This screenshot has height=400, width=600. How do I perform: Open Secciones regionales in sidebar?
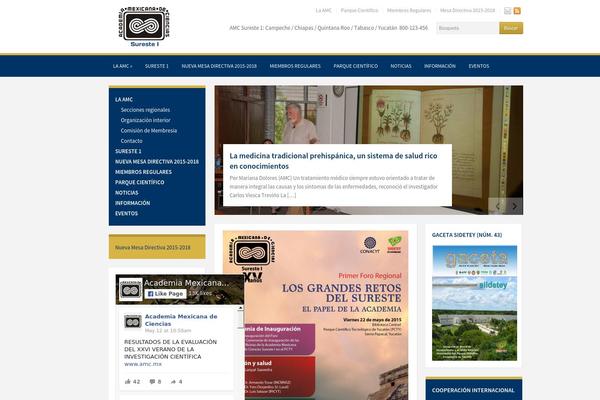145,110
